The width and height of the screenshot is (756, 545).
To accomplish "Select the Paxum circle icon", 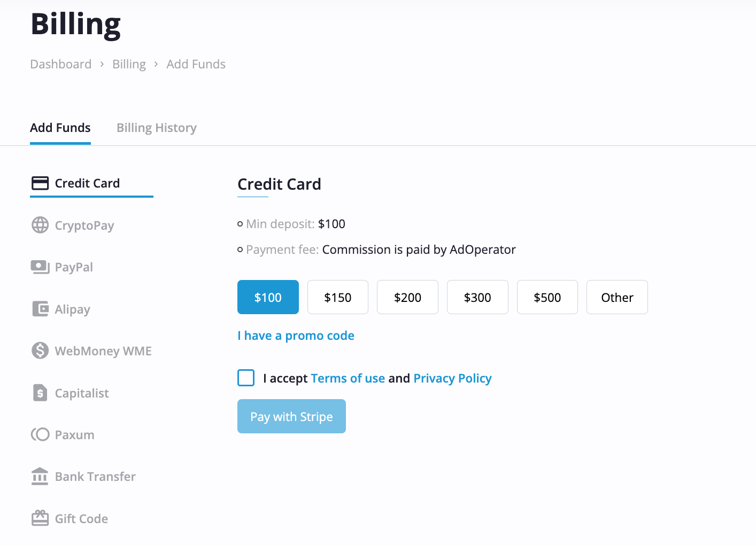I will [40, 434].
